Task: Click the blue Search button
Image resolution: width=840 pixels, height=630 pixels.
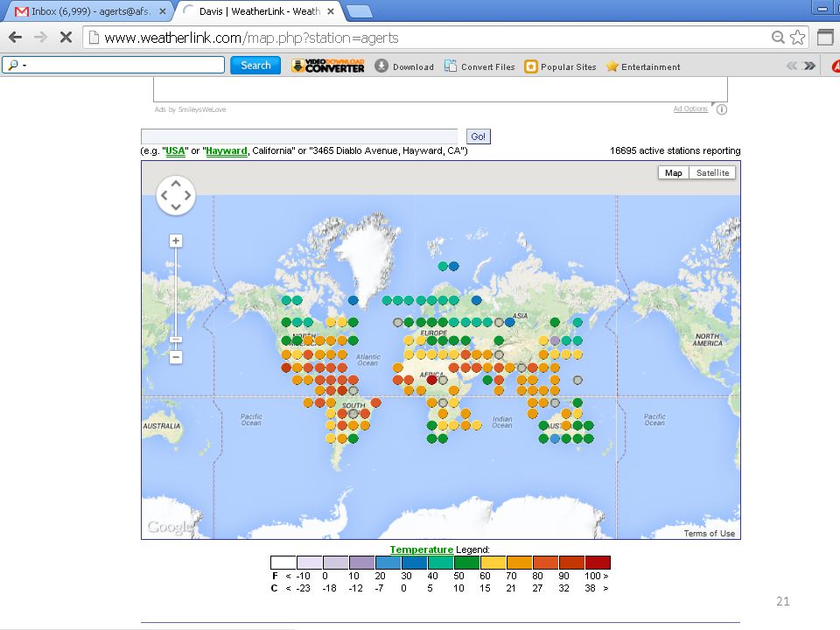Action: [x=255, y=66]
